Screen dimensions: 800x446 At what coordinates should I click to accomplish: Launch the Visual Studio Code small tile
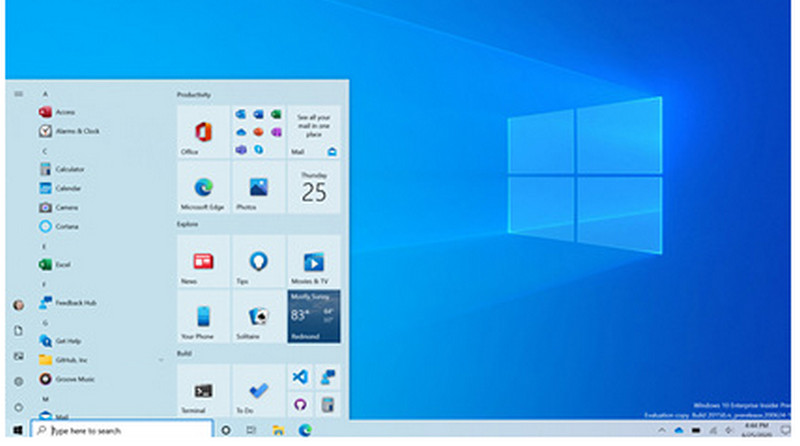point(300,377)
